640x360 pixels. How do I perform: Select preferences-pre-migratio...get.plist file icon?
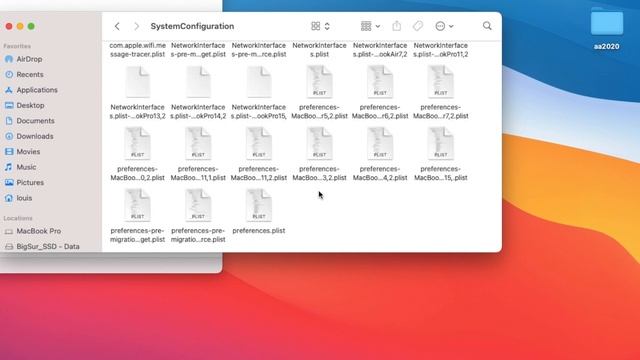[x=138, y=205]
